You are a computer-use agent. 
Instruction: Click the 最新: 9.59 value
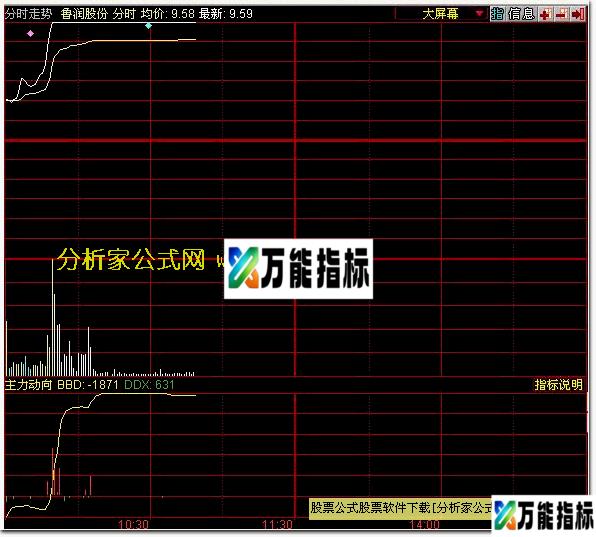[x=226, y=14]
